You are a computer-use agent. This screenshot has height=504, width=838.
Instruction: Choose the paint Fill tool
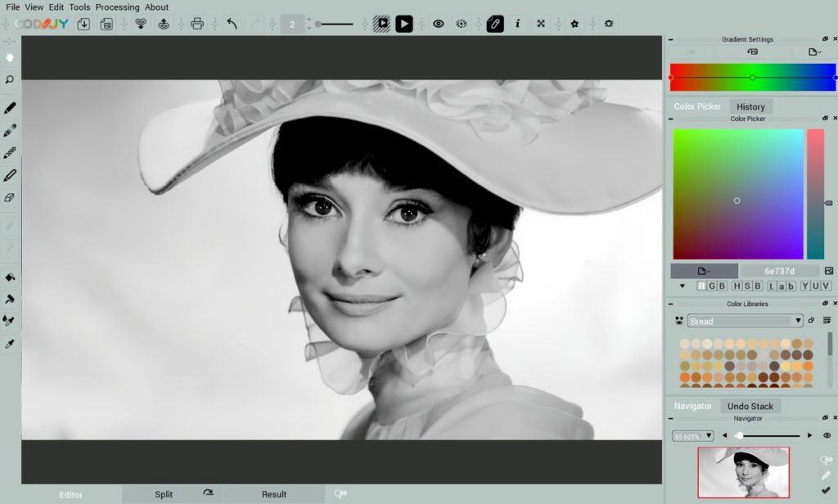[10, 277]
